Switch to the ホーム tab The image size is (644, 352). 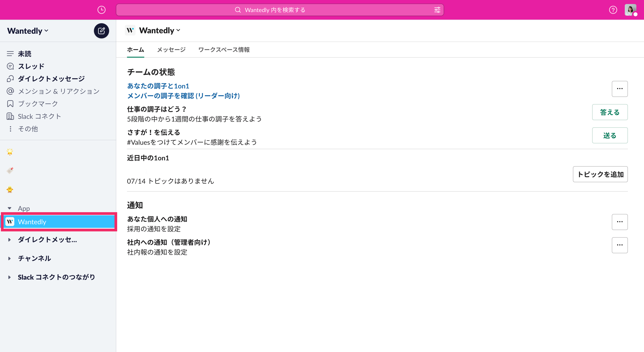tap(136, 50)
